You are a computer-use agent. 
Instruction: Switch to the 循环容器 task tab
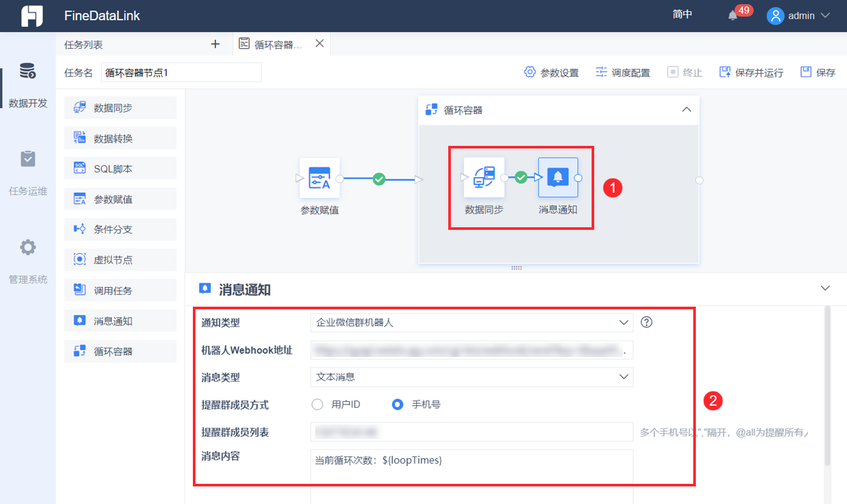coord(281,44)
